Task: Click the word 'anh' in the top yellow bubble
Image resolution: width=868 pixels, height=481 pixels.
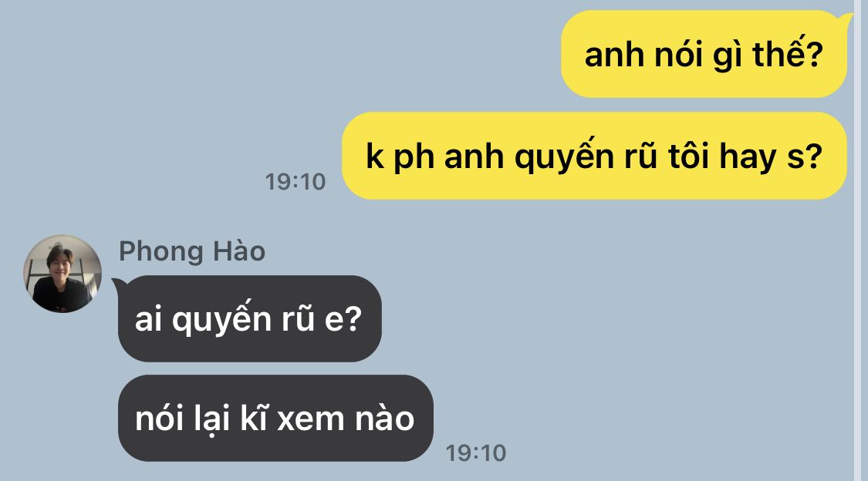Action: 614,55
